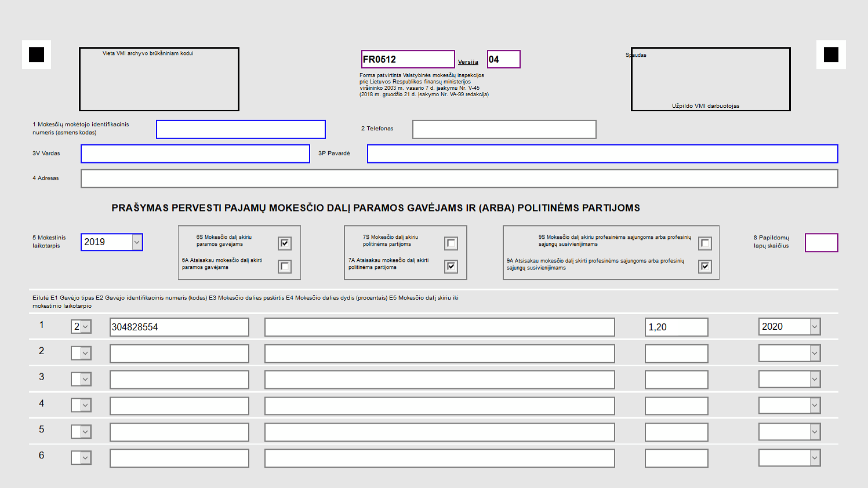The image size is (868, 488).
Task: Toggle 6S checkbox for paramos gavėjams
Action: coord(284,243)
